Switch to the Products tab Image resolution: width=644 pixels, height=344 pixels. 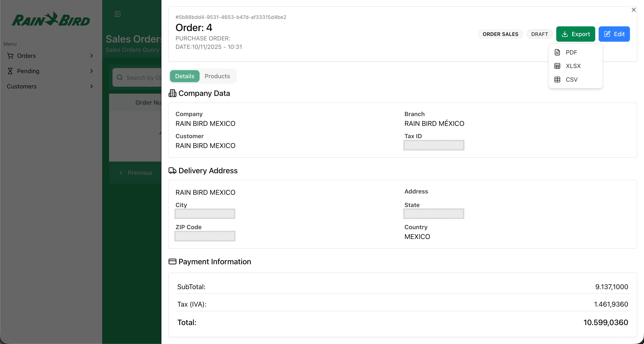tap(217, 76)
